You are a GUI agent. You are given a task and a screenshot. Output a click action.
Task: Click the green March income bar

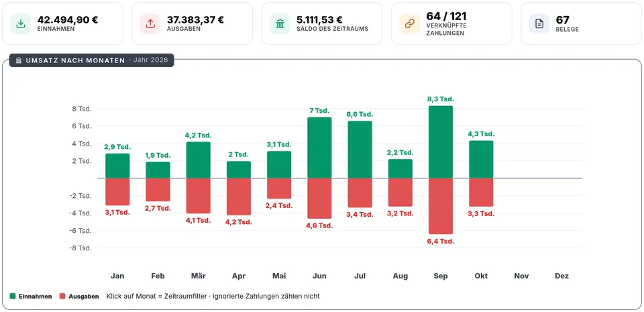(x=199, y=160)
